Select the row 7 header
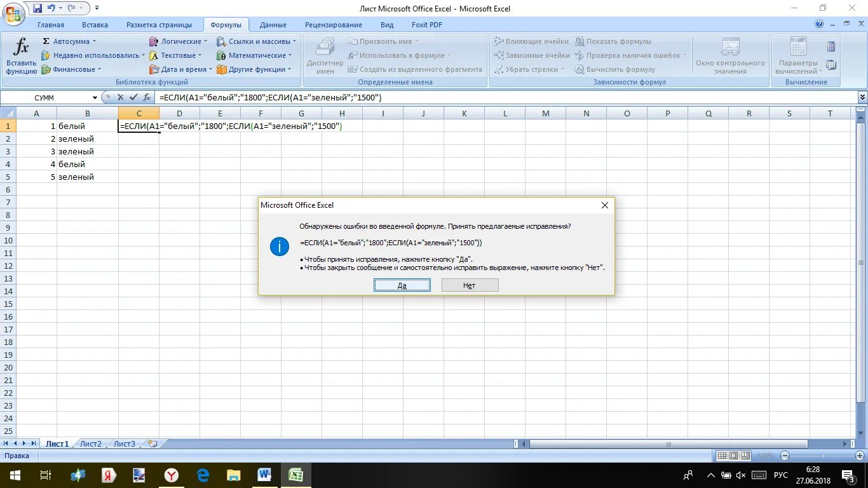This screenshot has width=868, height=488. (8, 202)
